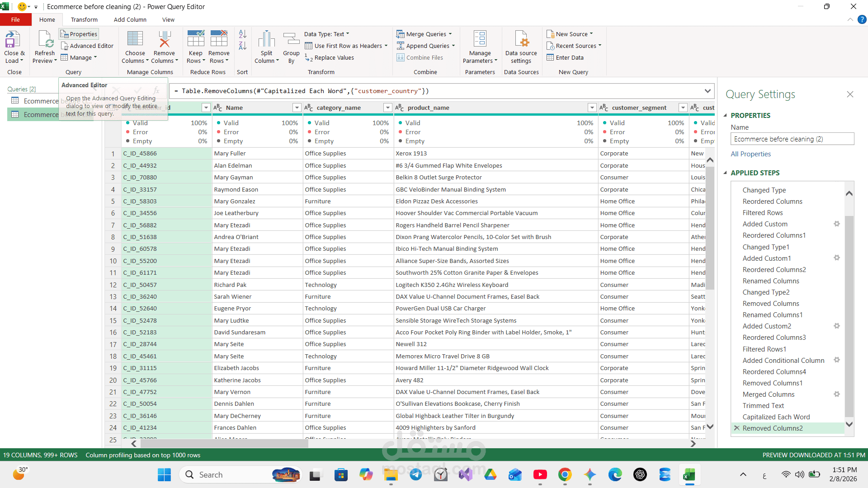Image resolution: width=868 pixels, height=488 pixels.
Task: Click the Sort Ascending icon
Action: 242,34
